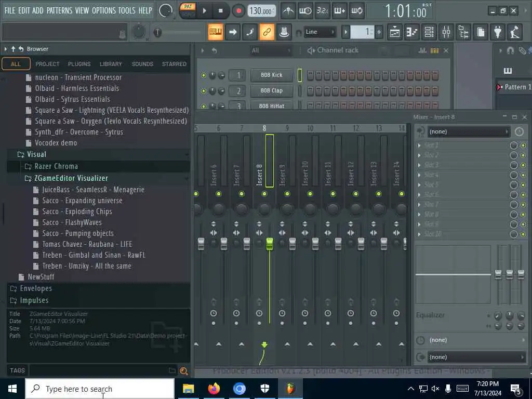Image resolution: width=532 pixels, height=399 pixels.
Task: Switch to the SOUNDS browser tab
Action: point(142,64)
